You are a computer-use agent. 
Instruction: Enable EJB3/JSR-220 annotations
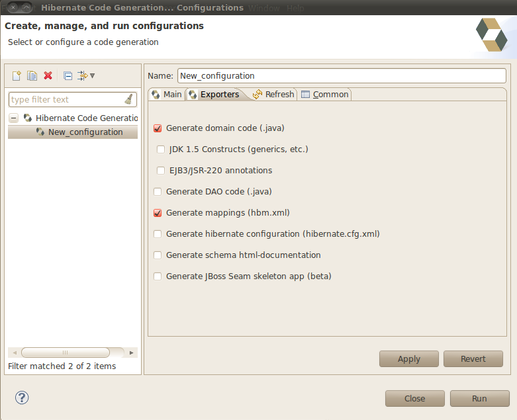[x=161, y=171]
